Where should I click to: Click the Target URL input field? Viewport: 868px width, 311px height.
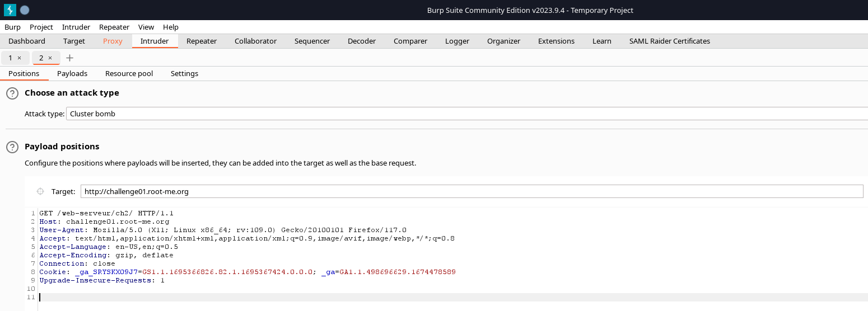(x=472, y=191)
